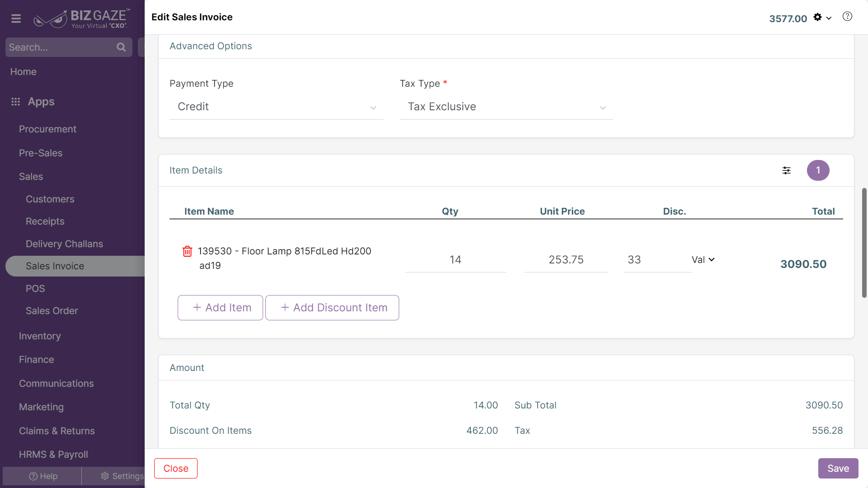Viewport: 868px width, 488px height.
Task: Expand the Tax Type dropdown
Action: [506, 107]
